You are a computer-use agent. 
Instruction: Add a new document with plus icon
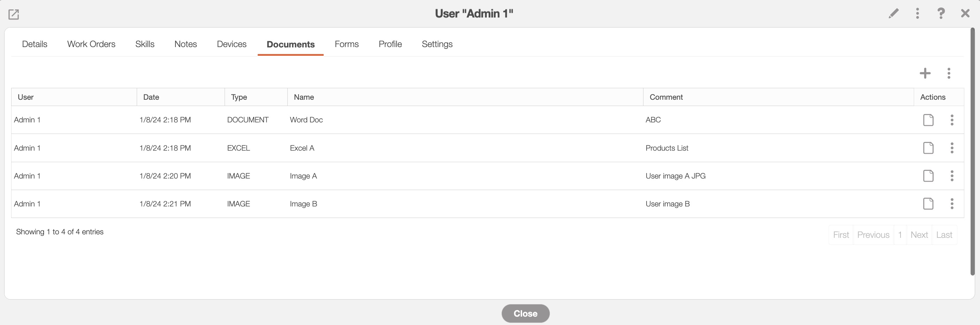[x=925, y=73]
